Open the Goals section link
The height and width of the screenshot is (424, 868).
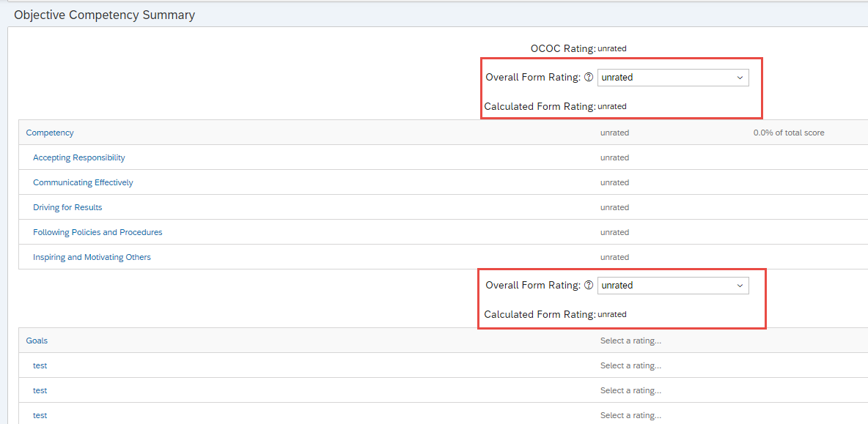click(37, 341)
